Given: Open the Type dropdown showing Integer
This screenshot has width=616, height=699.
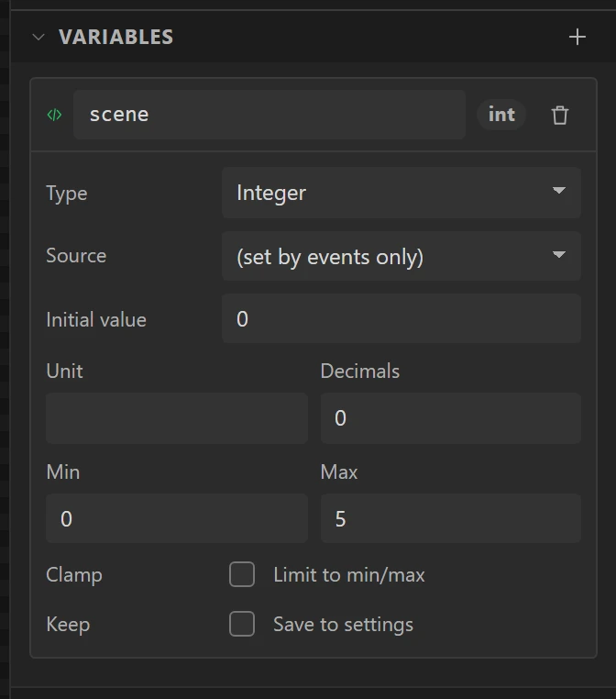Looking at the screenshot, I should (401, 193).
